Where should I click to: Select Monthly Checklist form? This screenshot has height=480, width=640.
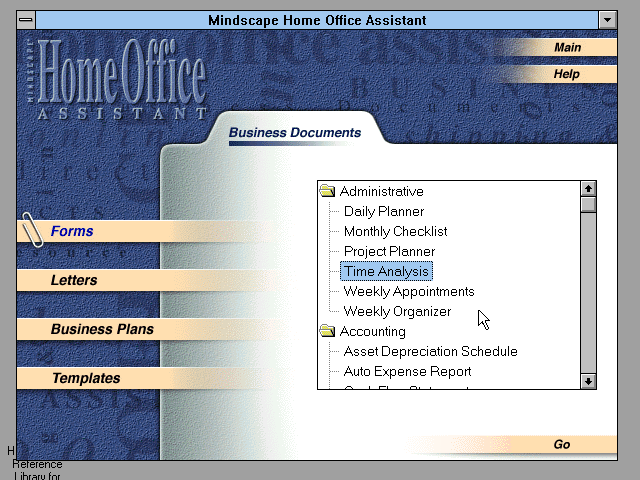[x=395, y=231]
